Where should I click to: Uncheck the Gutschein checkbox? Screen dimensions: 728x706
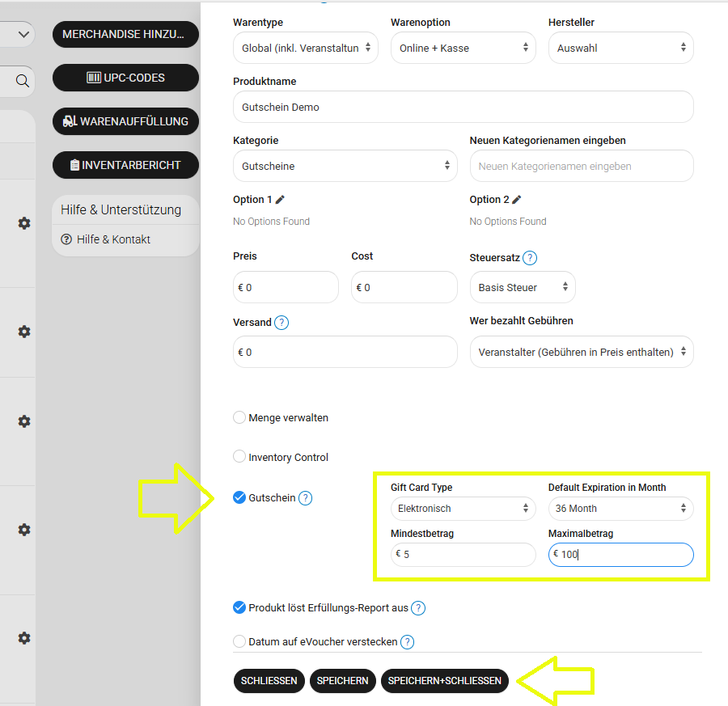(239, 497)
